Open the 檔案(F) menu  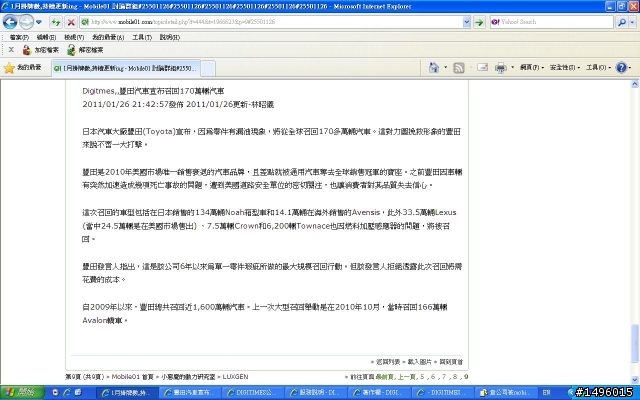19,37
